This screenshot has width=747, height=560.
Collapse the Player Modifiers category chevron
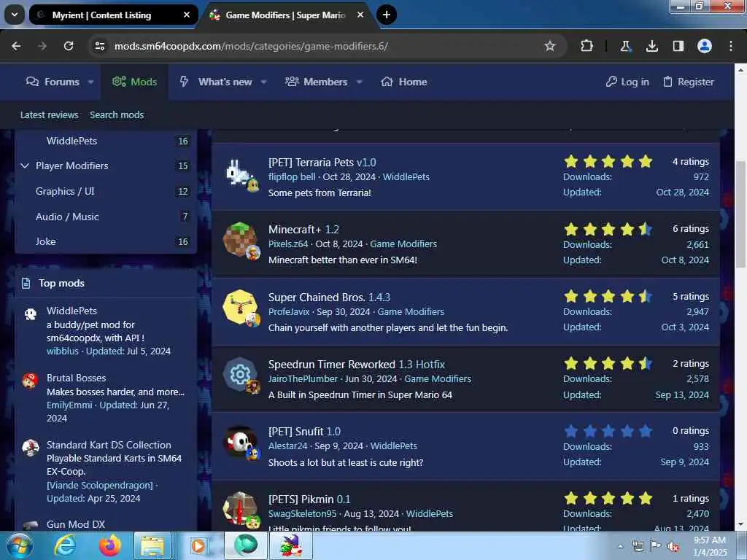[x=25, y=166]
